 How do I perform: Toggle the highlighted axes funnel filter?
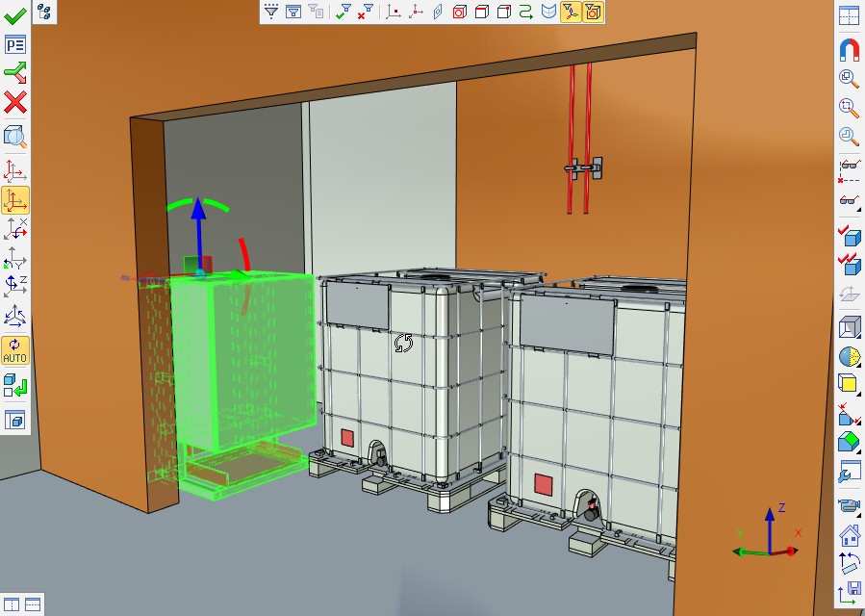click(x=571, y=12)
